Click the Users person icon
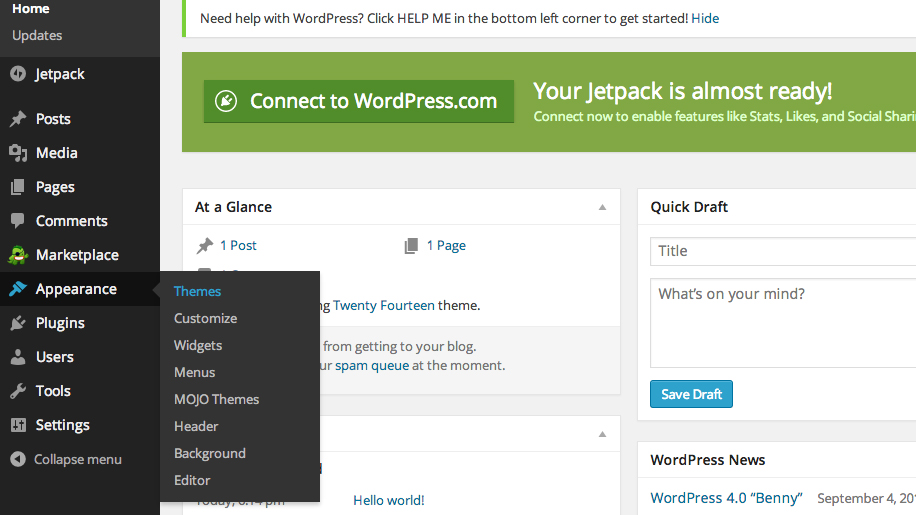The image size is (916, 515). click(18, 357)
